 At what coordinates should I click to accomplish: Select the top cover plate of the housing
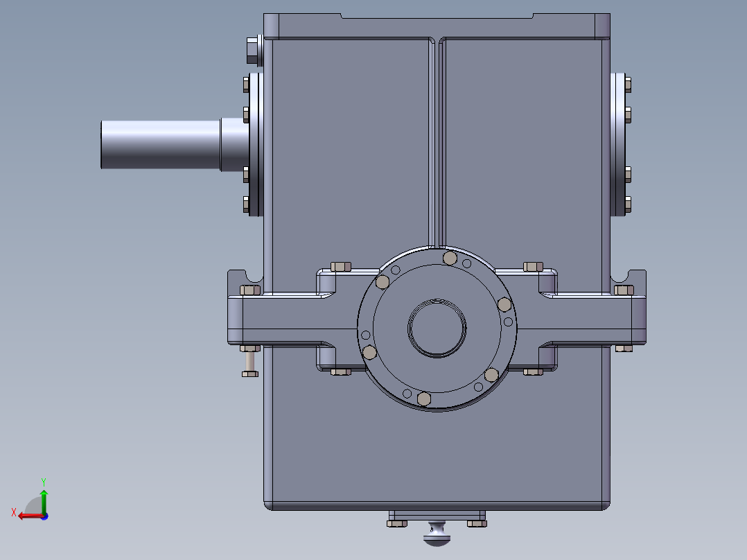[437, 27]
